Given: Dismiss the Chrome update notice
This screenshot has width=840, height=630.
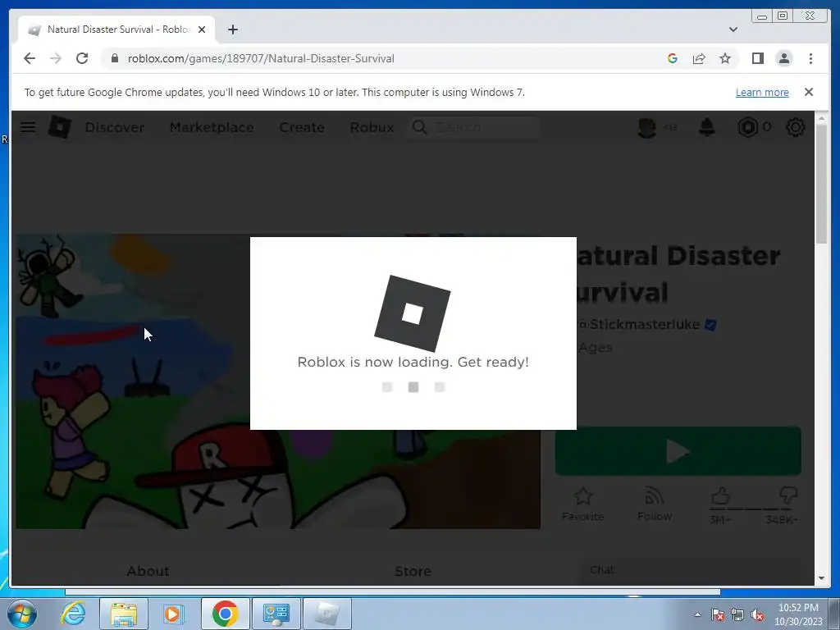Looking at the screenshot, I should point(808,92).
